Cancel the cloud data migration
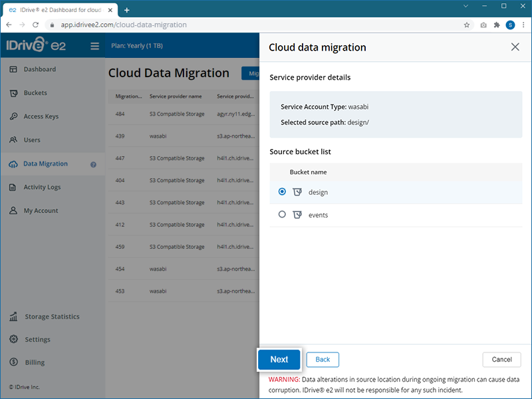The width and height of the screenshot is (532, 399). [x=501, y=359]
